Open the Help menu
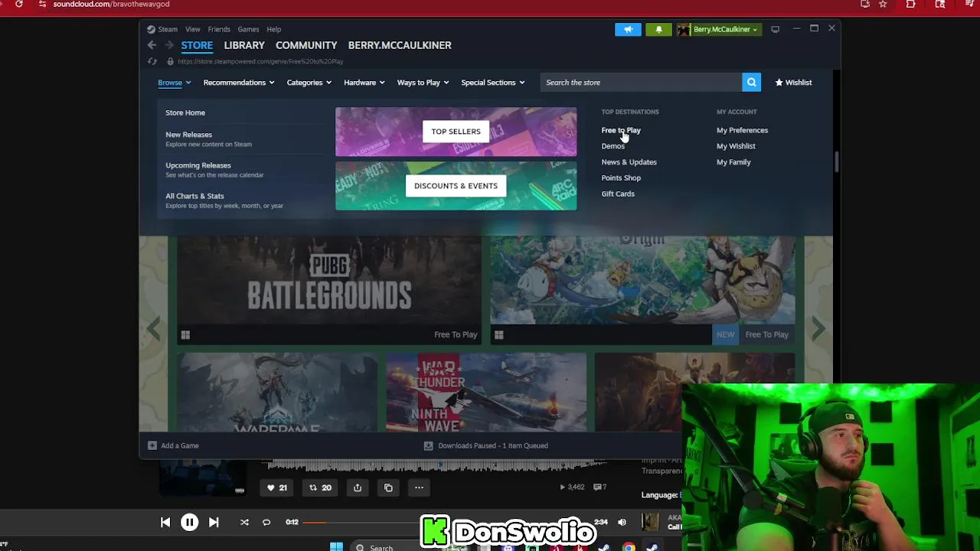 pyautogui.click(x=273, y=29)
